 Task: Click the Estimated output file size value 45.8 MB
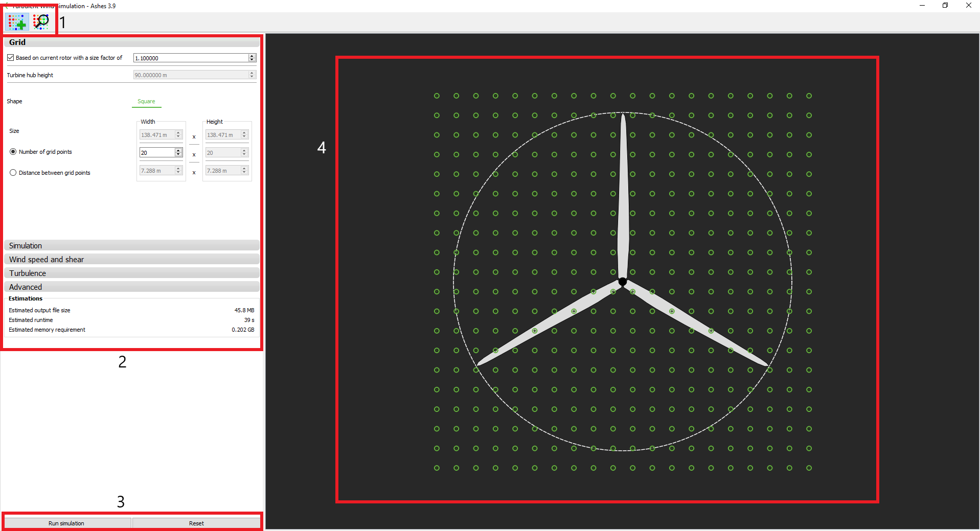pyautogui.click(x=244, y=310)
